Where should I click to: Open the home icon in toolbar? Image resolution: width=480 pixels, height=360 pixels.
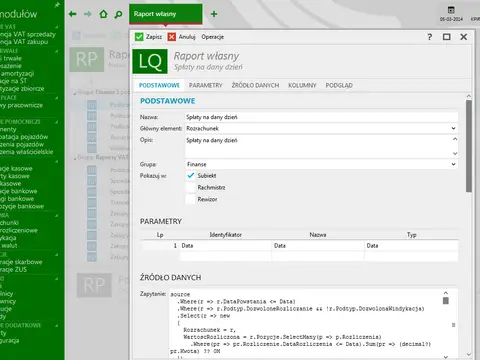pos(103,14)
